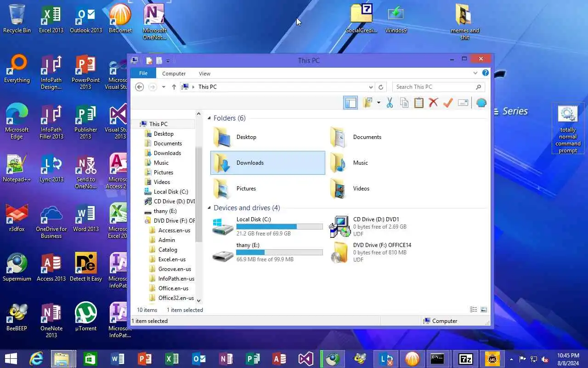Screen dimensions: 588x368
Task: Open Recycle Bin on desktop
Action: [x=17, y=18]
